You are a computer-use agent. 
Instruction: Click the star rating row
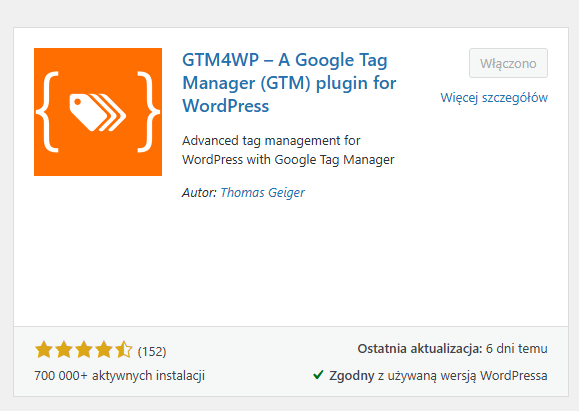click(x=83, y=350)
